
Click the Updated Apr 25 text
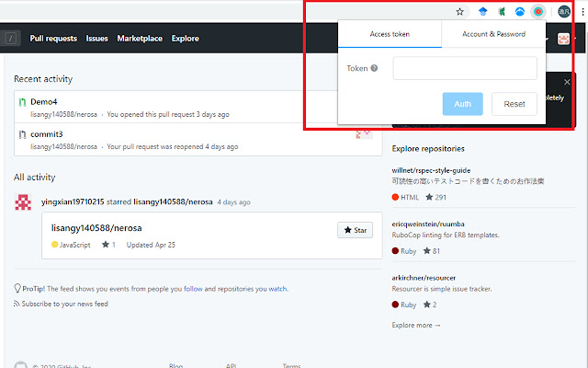click(x=151, y=245)
